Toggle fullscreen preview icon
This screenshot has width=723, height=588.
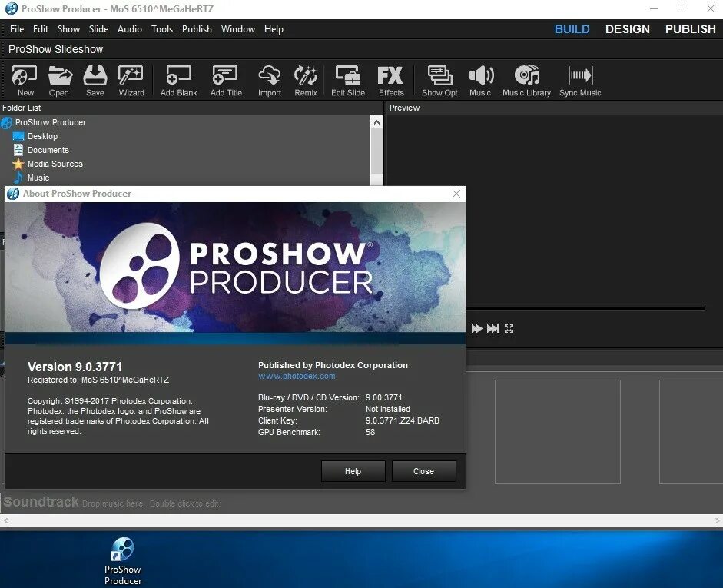coord(509,328)
